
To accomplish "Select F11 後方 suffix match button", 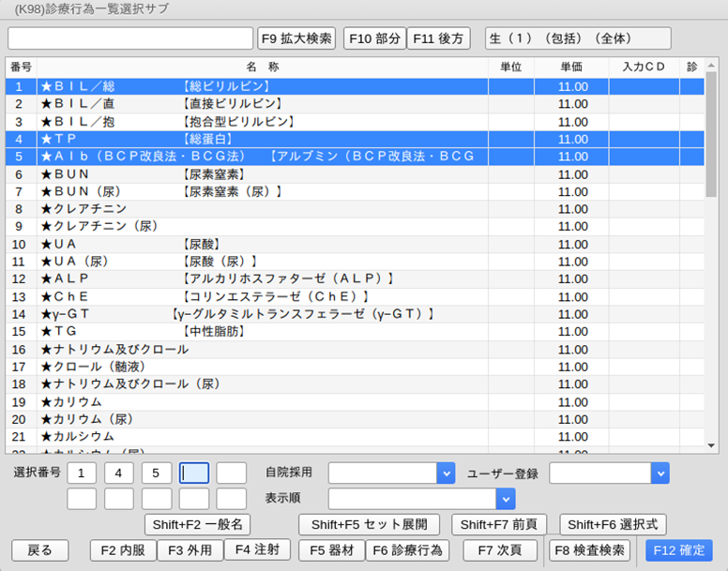I will coord(438,38).
